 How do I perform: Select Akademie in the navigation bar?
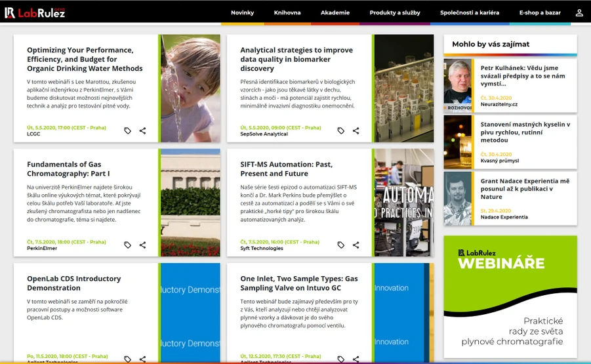pyautogui.click(x=335, y=12)
